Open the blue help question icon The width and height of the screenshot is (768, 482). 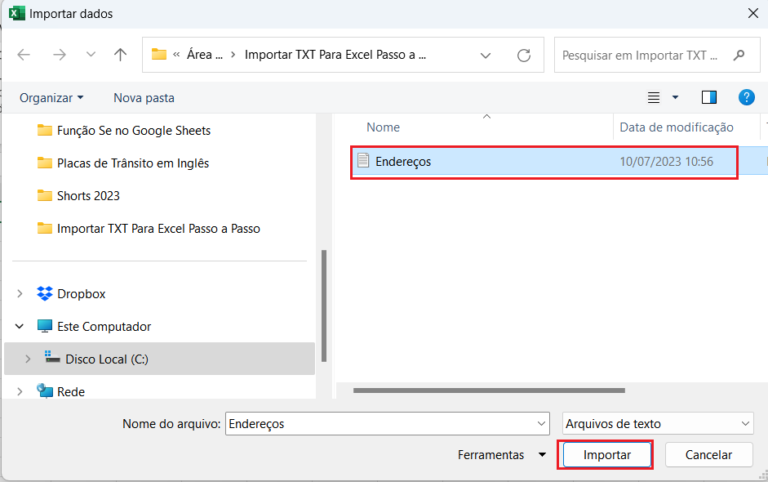[x=746, y=97]
